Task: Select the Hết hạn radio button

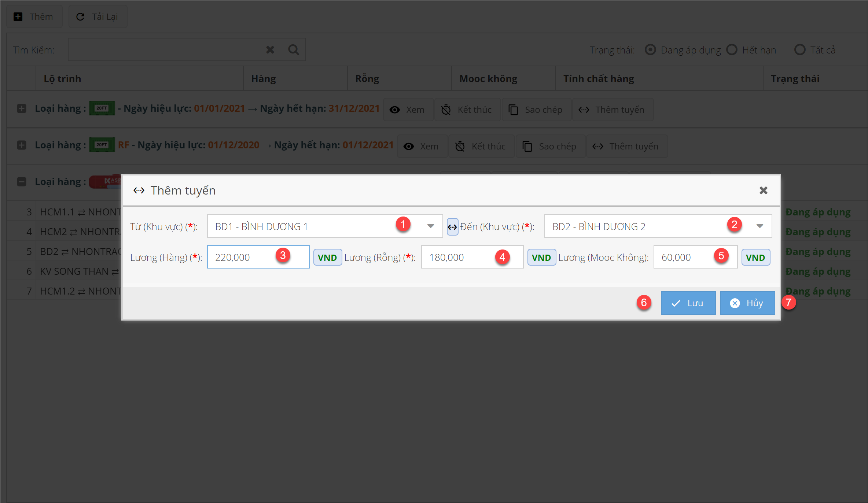Action: (x=732, y=50)
